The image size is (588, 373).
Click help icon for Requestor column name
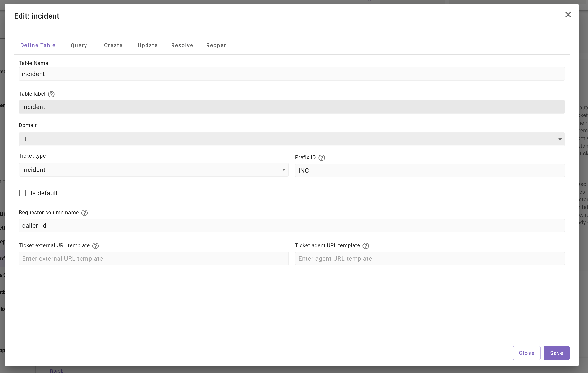(x=85, y=213)
